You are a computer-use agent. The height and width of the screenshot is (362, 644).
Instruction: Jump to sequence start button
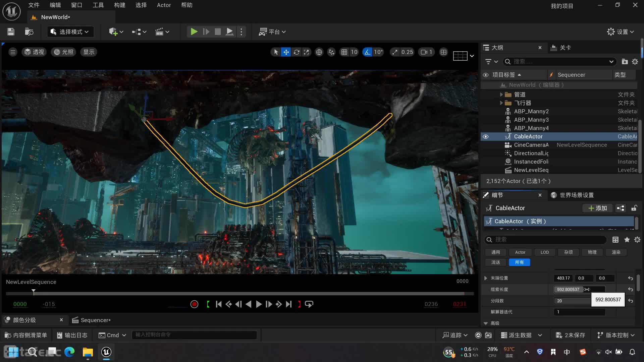pyautogui.click(x=219, y=304)
